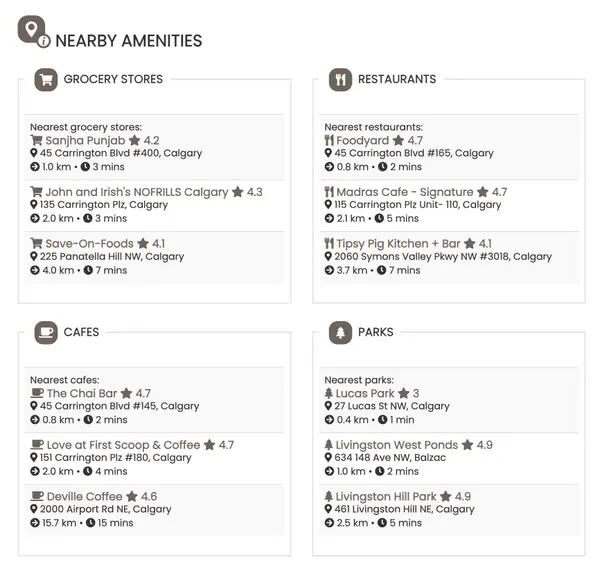Open The Chai Bar cafe listing
The image size is (600, 573).
point(82,394)
